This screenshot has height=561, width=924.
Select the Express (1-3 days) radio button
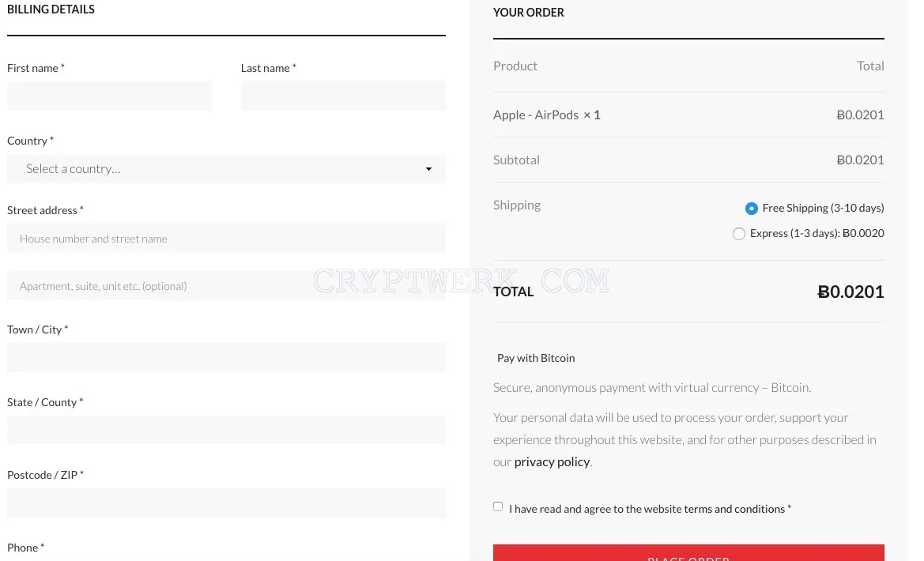click(738, 234)
